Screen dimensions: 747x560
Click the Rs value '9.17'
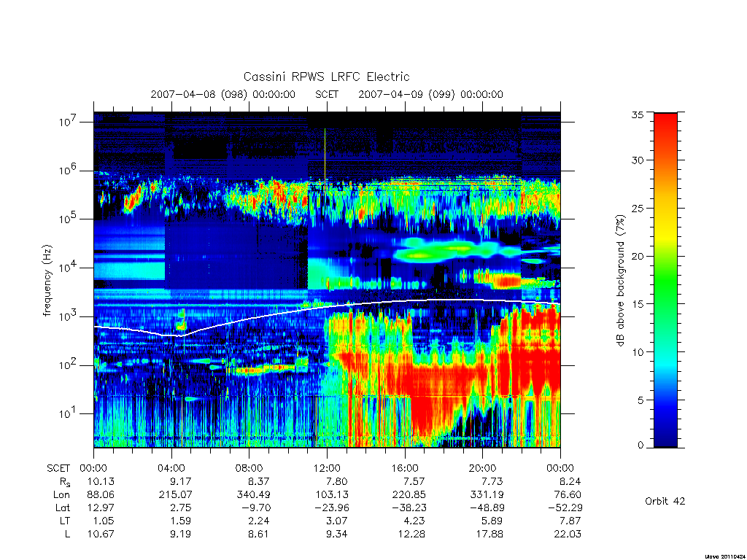click(180, 481)
